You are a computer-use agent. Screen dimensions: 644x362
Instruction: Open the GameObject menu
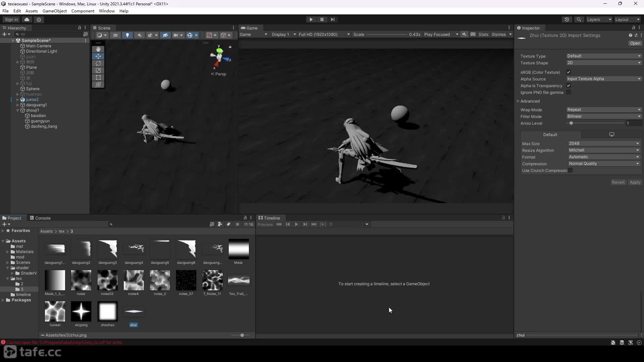point(55,11)
